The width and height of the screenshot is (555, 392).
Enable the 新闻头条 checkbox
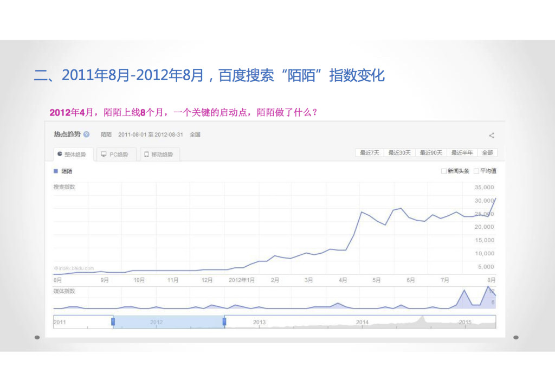(443, 171)
